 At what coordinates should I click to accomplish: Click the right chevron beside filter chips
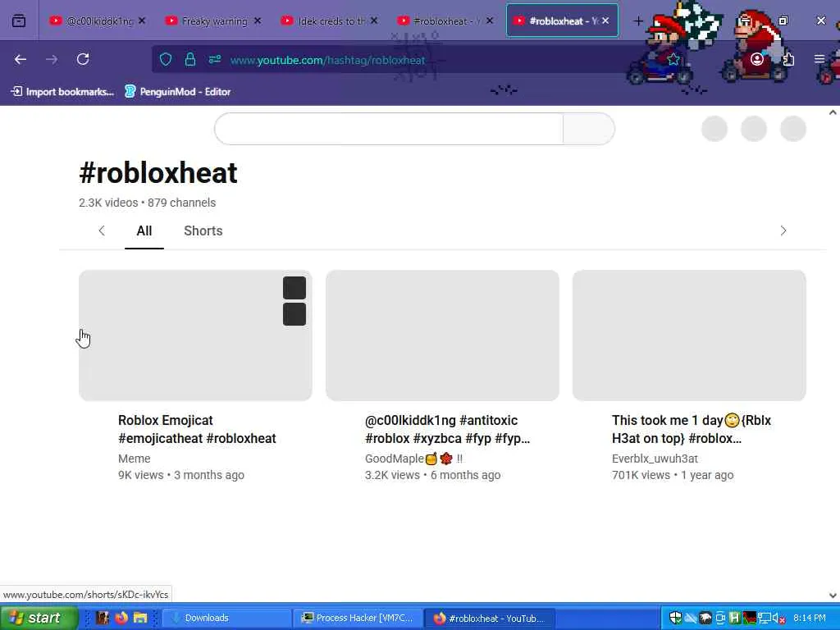pyautogui.click(x=783, y=231)
